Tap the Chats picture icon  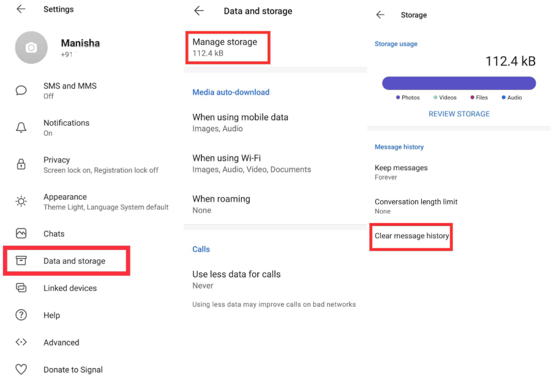coord(21,233)
